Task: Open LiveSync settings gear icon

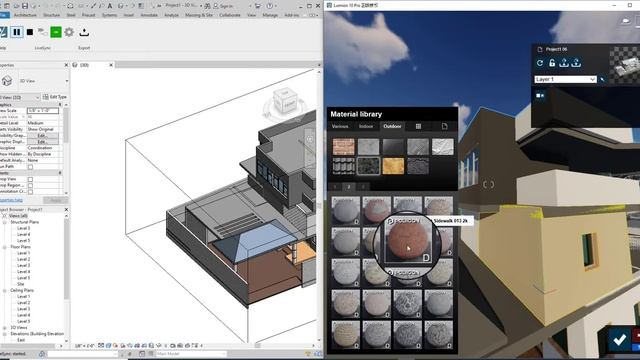Action: [69, 32]
